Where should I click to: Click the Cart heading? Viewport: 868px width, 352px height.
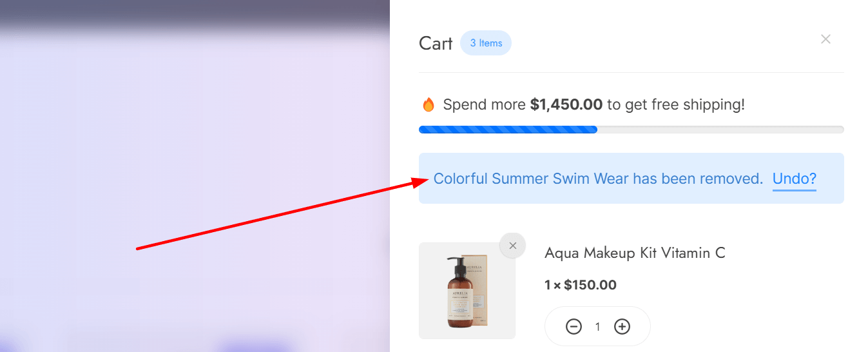pos(436,43)
